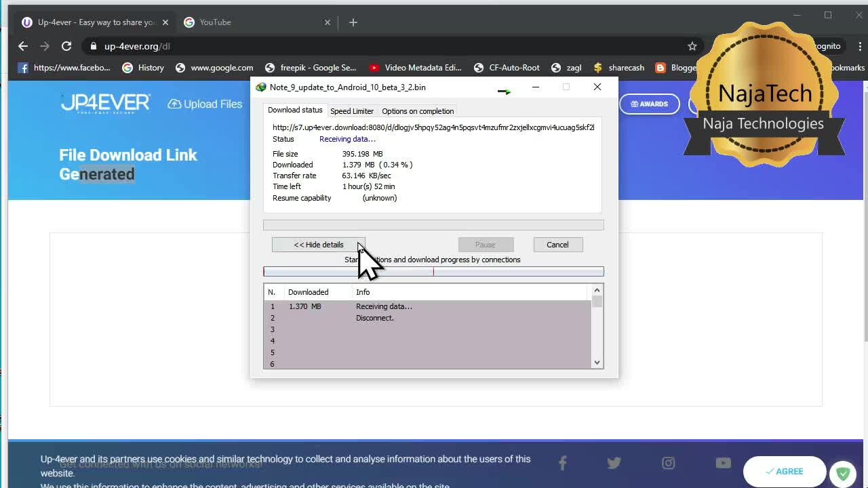Open the Chrome three-dot menu
The height and width of the screenshot is (488, 868).
[860, 46]
